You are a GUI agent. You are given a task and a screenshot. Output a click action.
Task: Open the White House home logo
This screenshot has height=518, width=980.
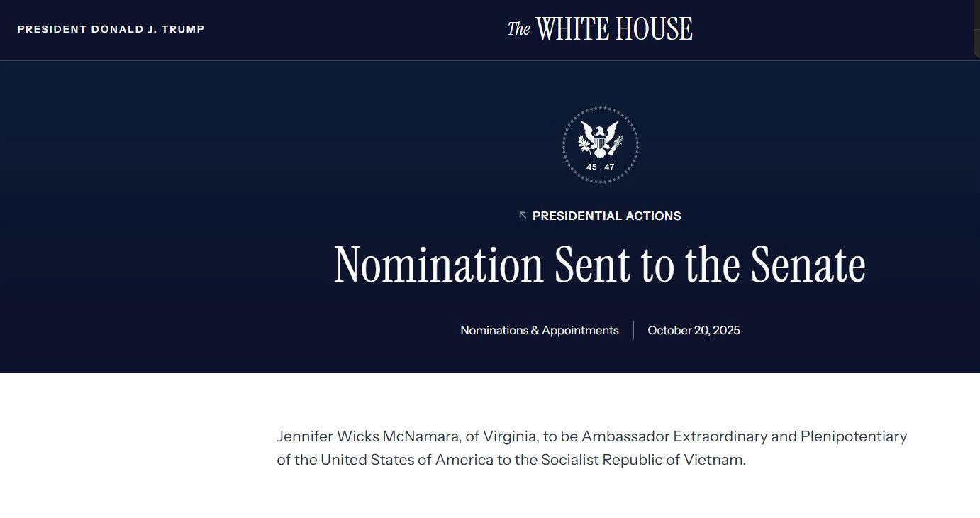click(x=600, y=29)
